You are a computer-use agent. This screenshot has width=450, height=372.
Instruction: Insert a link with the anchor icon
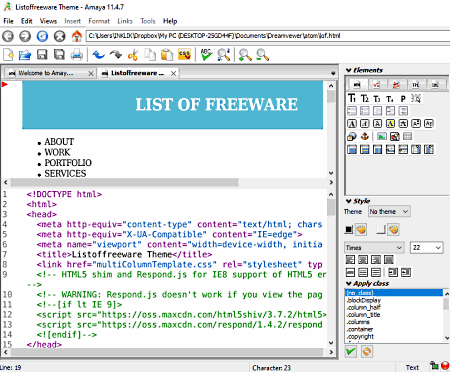coord(365,136)
